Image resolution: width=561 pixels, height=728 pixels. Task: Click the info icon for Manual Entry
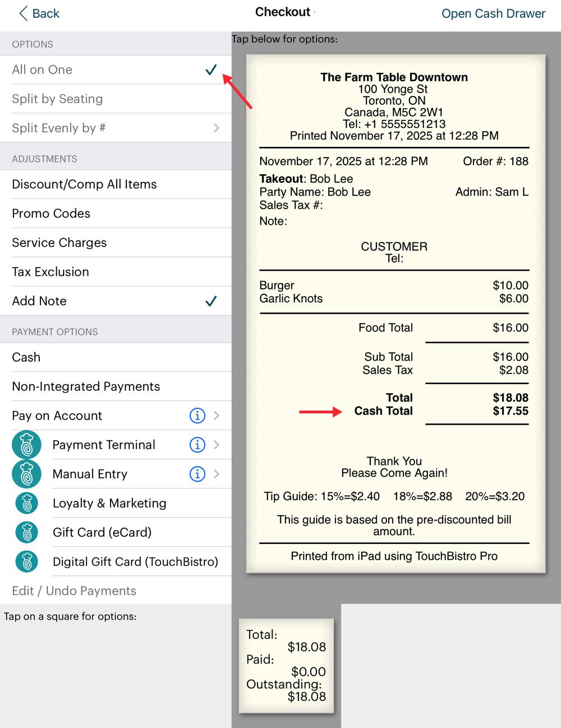197,474
